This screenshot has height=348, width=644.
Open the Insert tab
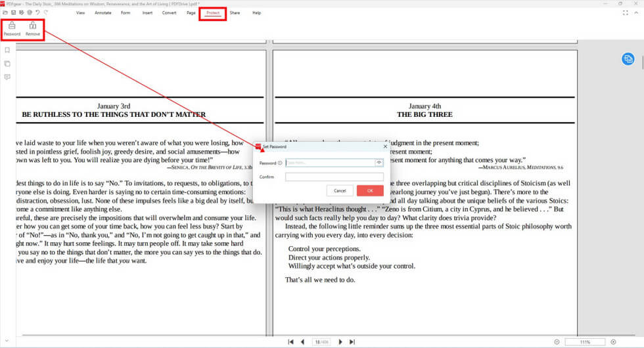tap(147, 12)
